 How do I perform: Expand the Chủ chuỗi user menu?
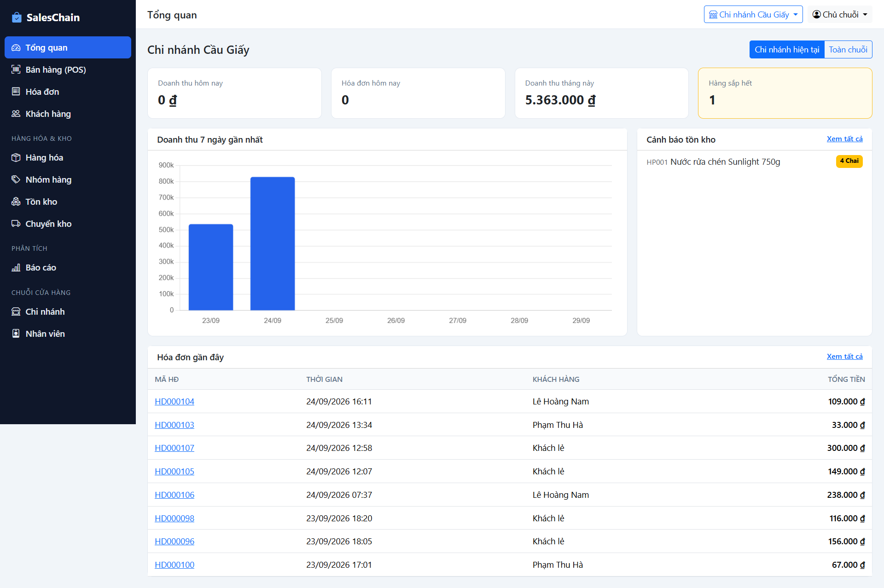[x=840, y=15]
